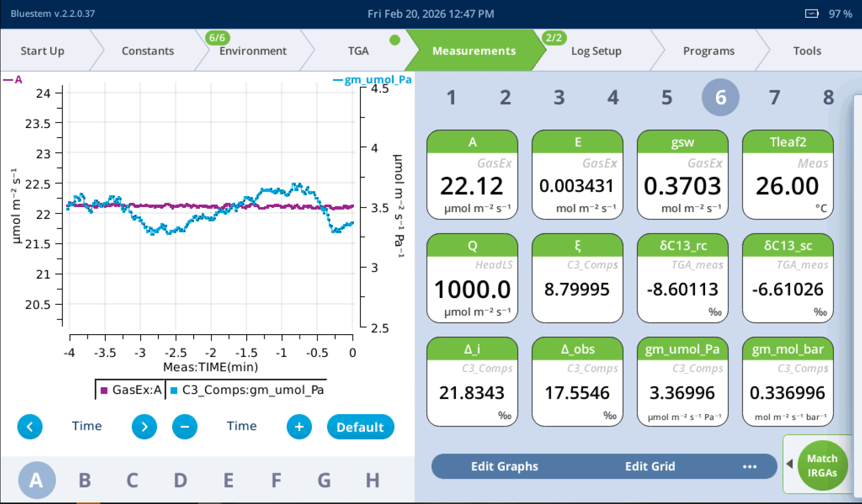Click Edit Graphs
The height and width of the screenshot is (504, 862).
click(x=504, y=466)
